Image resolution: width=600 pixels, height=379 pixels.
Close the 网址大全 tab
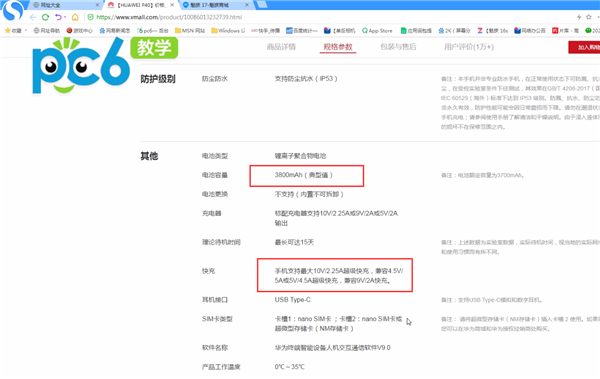tap(97, 5)
